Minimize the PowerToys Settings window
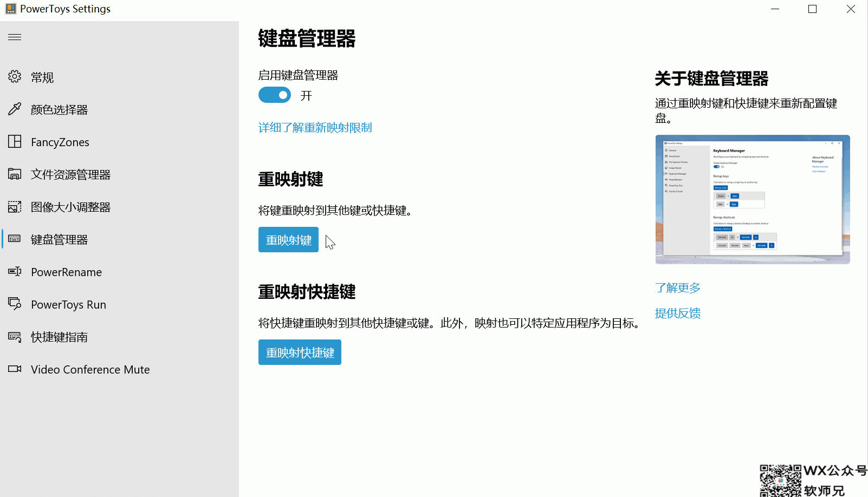This screenshot has height=497, width=868. tap(775, 9)
